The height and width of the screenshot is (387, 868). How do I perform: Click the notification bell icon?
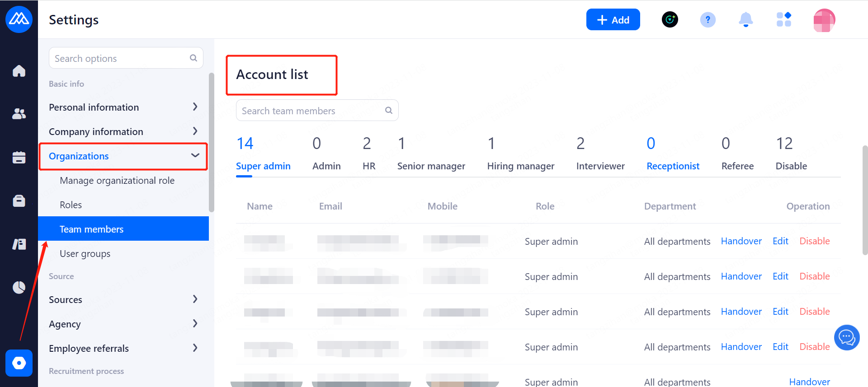tap(745, 20)
